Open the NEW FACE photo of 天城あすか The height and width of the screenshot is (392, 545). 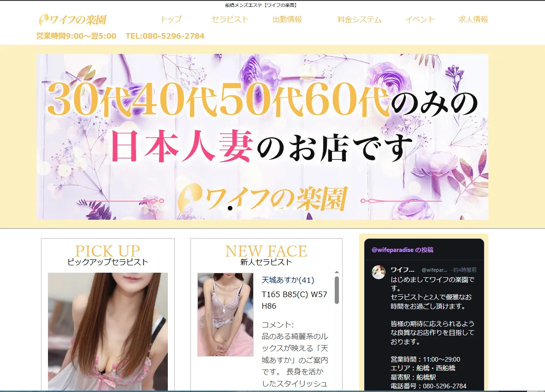pyautogui.click(x=225, y=314)
